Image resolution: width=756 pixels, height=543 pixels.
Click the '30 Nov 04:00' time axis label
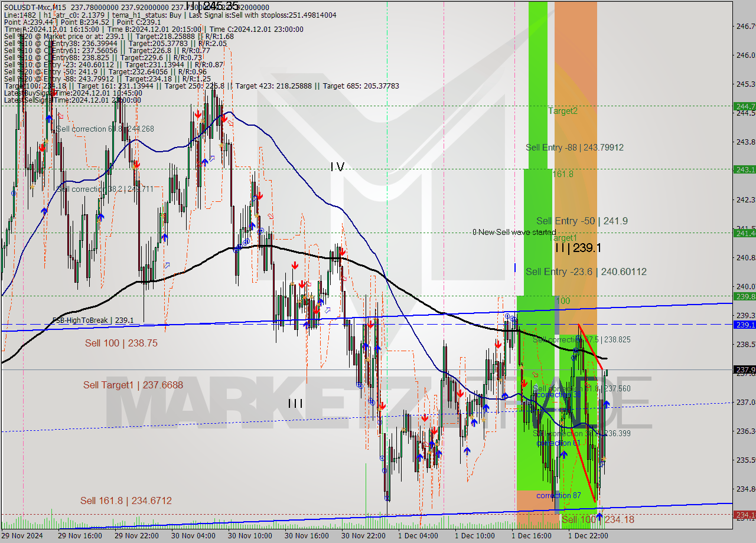[x=194, y=536]
